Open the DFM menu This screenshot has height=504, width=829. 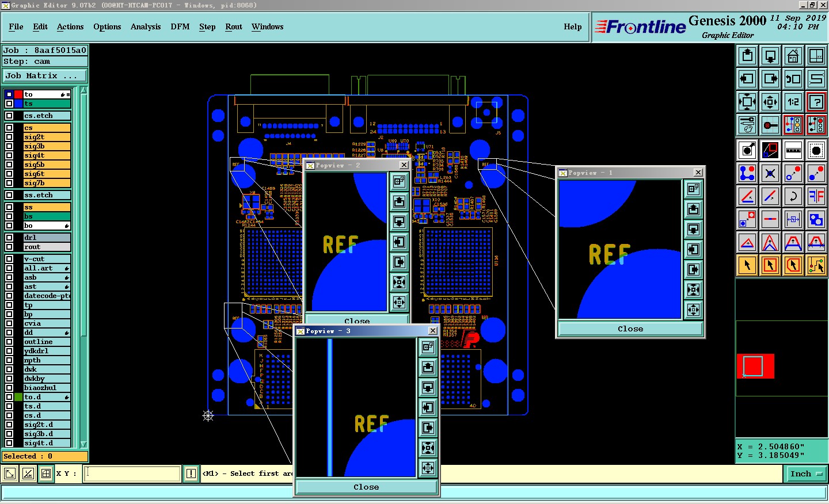(180, 26)
